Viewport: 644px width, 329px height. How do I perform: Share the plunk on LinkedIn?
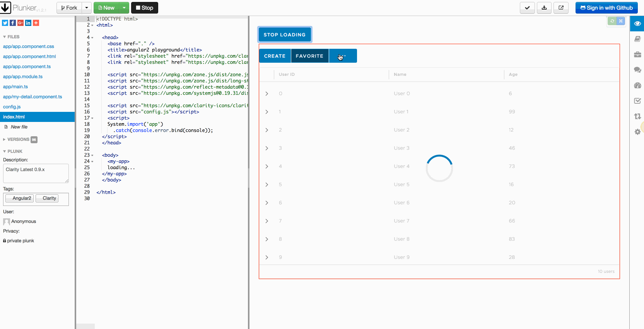tap(28, 23)
